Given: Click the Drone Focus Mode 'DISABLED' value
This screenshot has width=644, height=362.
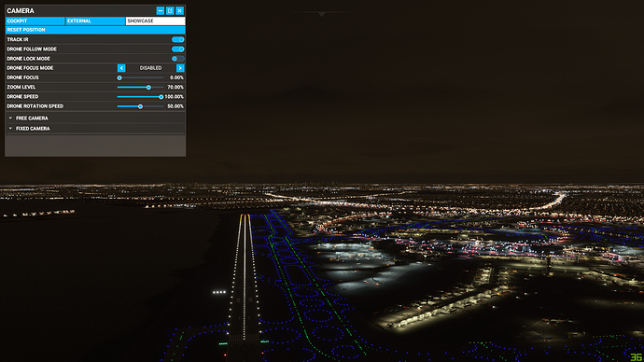Looking at the screenshot, I should pos(150,68).
